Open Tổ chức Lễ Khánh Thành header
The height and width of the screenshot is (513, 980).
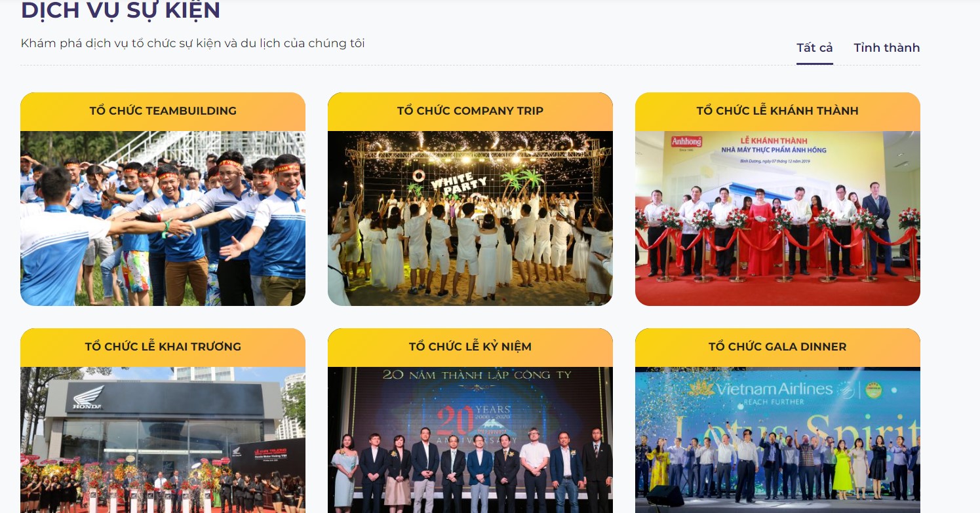[x=777, y=111]
